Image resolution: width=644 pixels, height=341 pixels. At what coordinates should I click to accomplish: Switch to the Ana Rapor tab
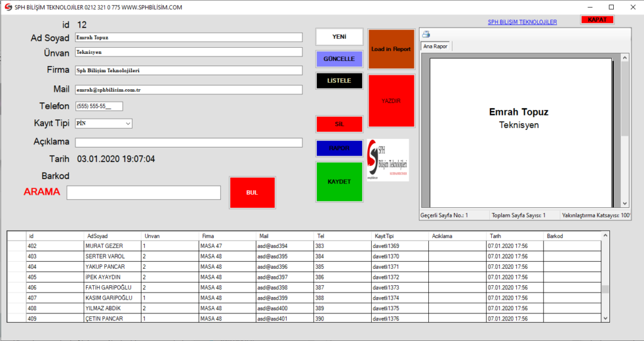[x=436, y=46]
